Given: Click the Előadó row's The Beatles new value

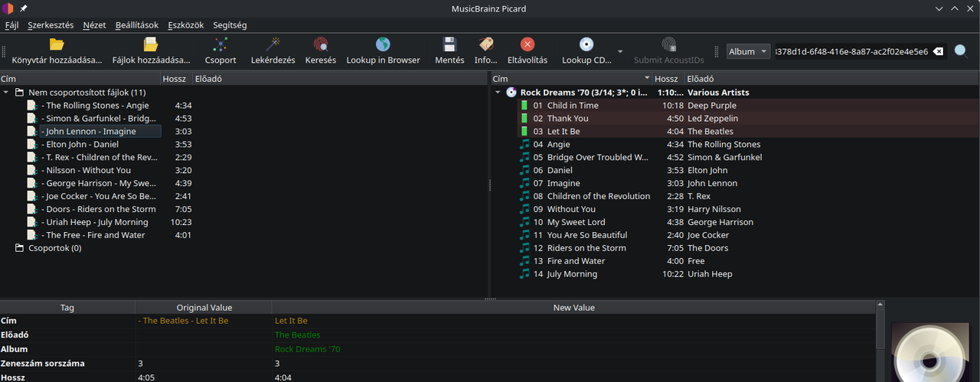Looking at the screenshot, I should pos(298,335).
